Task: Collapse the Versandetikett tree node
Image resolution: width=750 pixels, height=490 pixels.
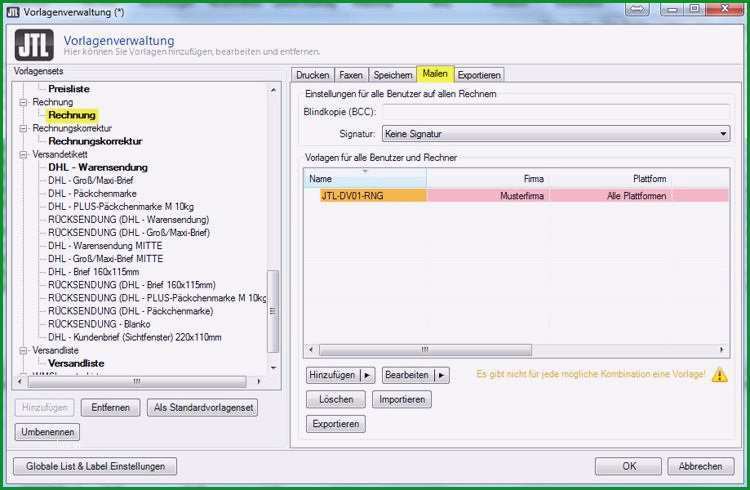Action: point(23,155)
